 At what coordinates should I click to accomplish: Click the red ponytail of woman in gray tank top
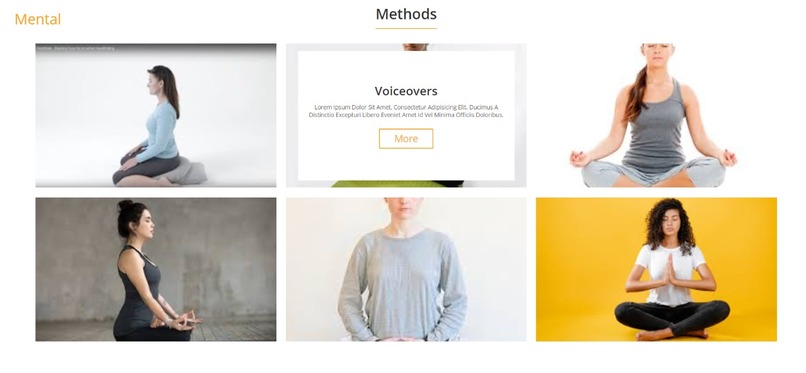(636, 95)
